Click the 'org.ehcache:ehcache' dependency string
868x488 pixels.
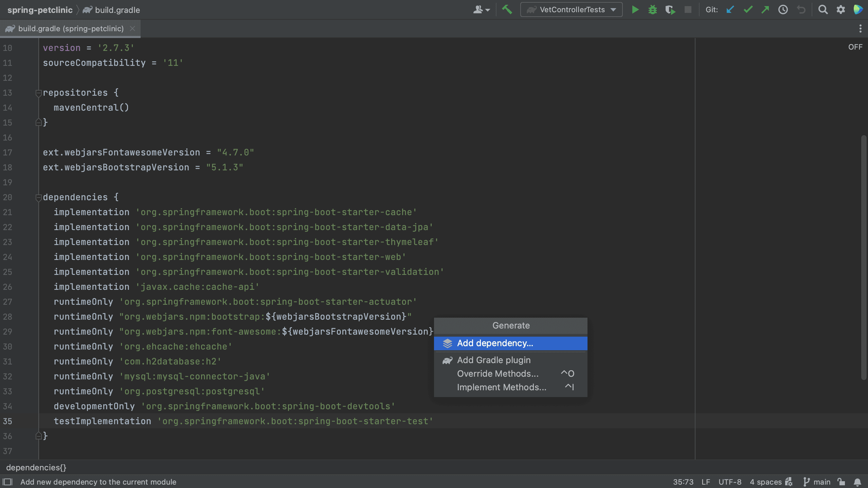176,346
